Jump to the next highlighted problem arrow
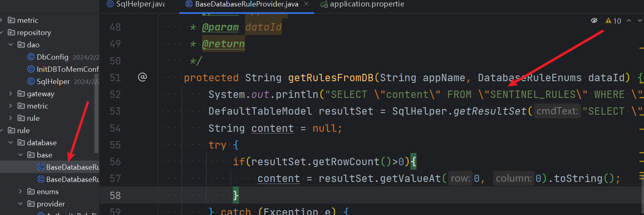644x215 pixels. (640, 20)
